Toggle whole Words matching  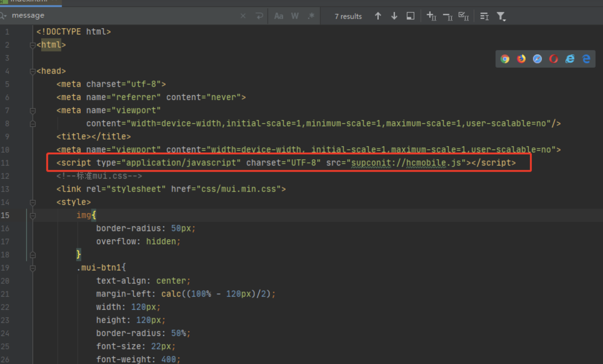(295, 16)
